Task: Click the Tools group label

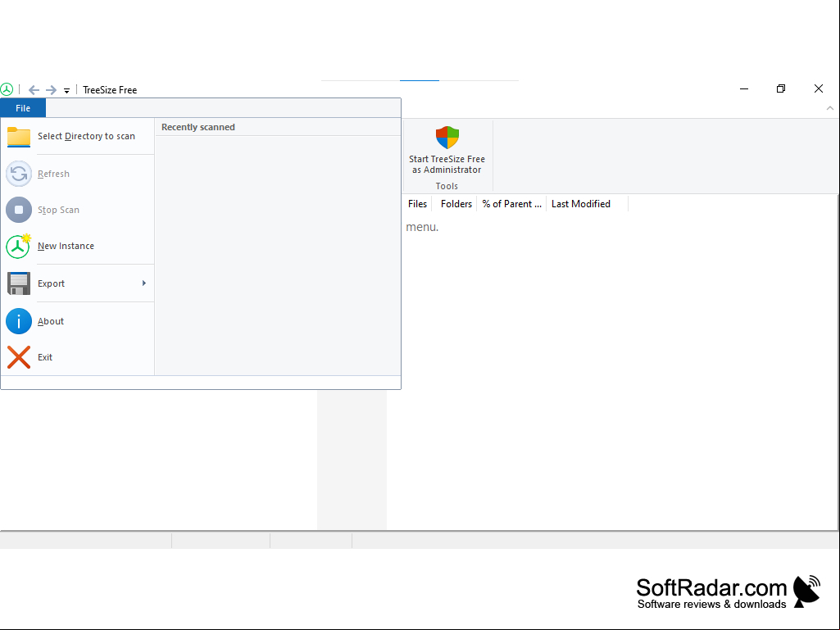Action: 447,186
